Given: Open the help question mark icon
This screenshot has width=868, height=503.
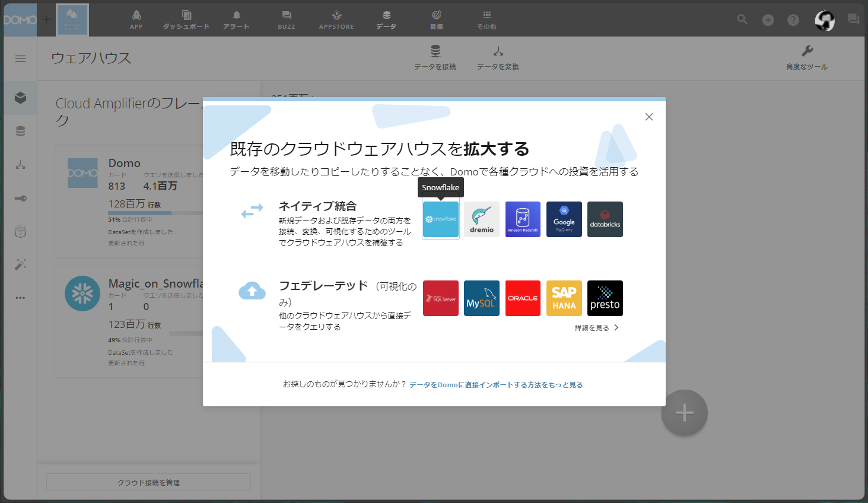Looking at the screenshot, I should 793,20.
